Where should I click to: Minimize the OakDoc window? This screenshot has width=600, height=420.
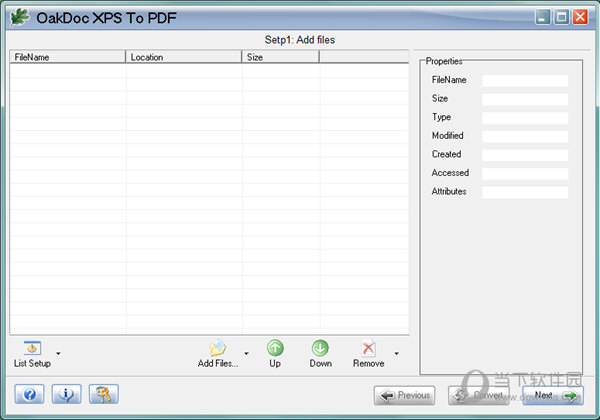click(543, 17)
